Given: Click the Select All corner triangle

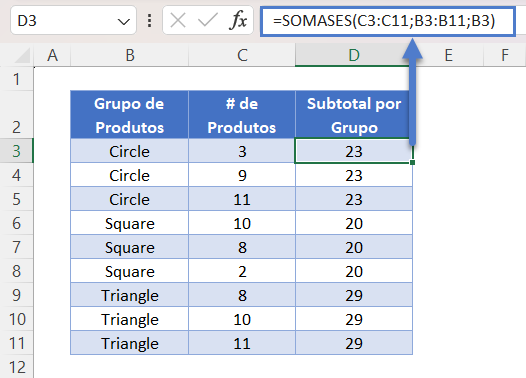Looking at the screenshot, I should [x=22, y=56].
